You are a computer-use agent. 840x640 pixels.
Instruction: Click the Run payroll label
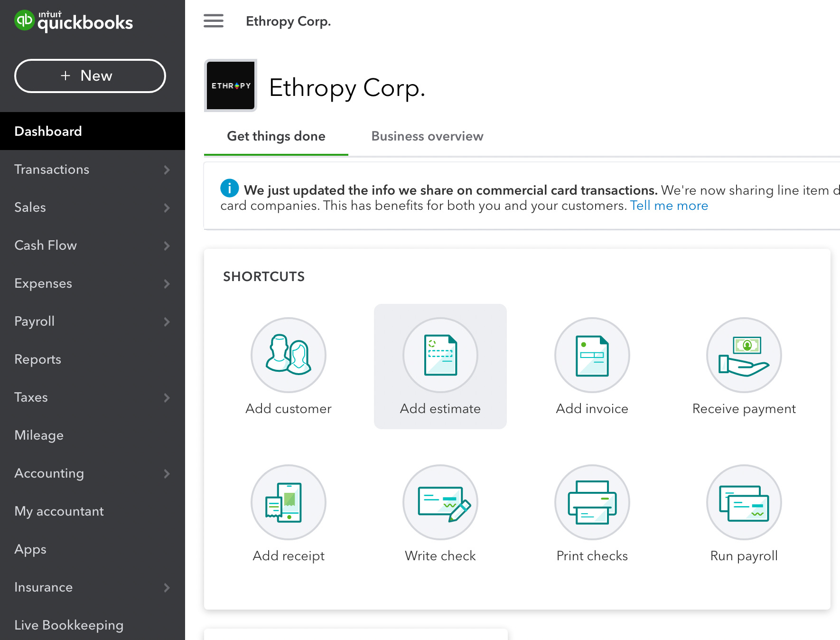(x=744, y=556)
